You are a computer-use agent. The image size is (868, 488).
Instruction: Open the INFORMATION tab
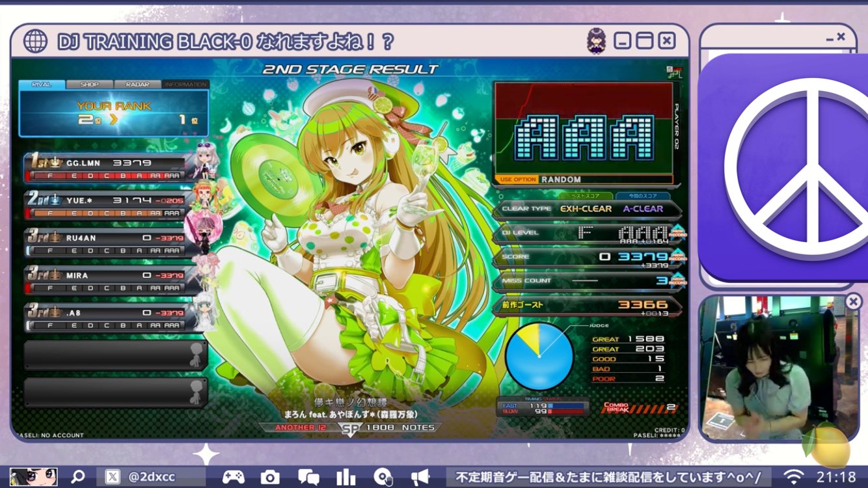click(x=185, y=85)
